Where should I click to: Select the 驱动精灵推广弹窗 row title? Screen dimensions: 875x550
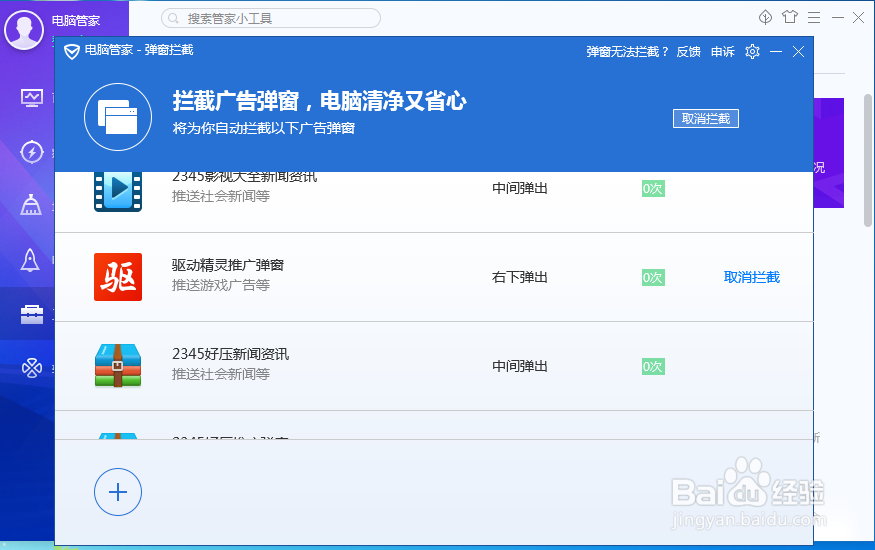tap(228, 265)
